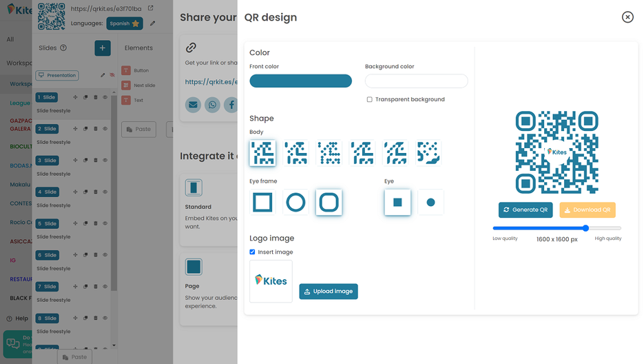Screen dimensions: 644x364
Task: Select the first QR body shape pattern
Action: point(262,153)
